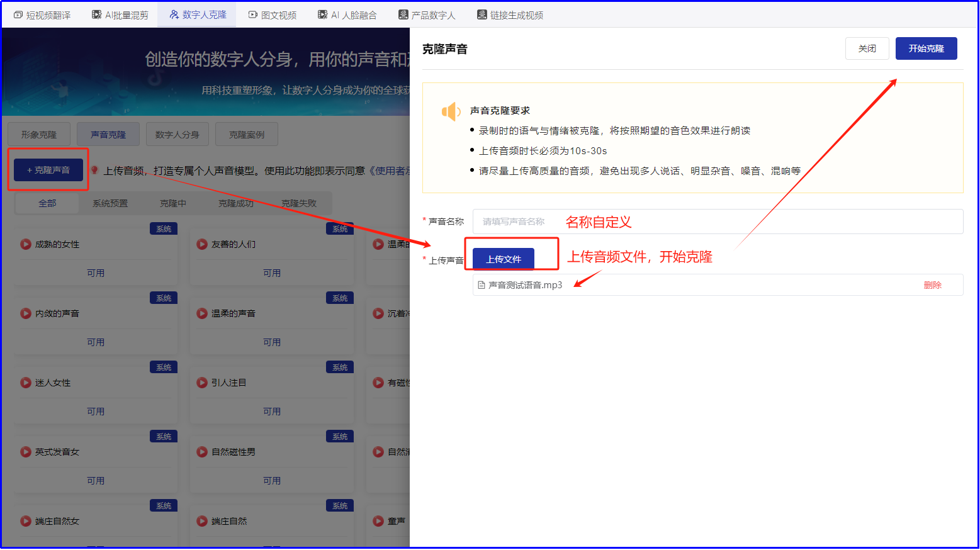This screenshot has height=550, width=980.
Task: Open the AI 人脸融合 module
Action: [x=347, y=14]
